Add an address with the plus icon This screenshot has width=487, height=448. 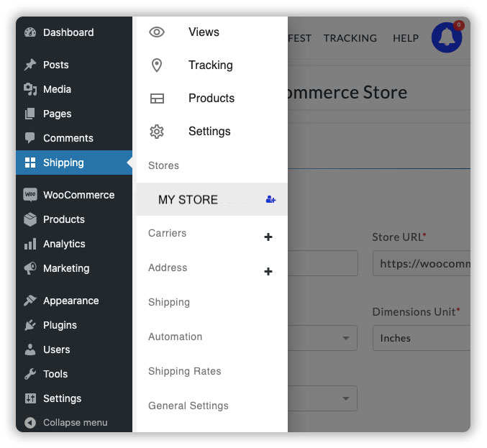point(268,271)
